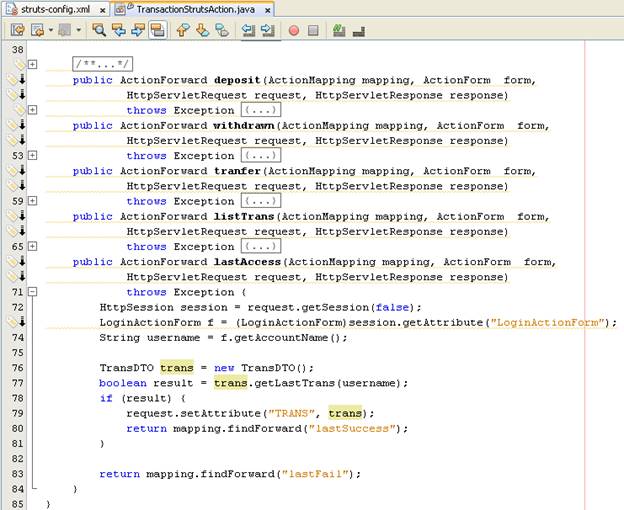Image resolution: width=624 pixels, height=510 pixels.
Task: Start macro recording with red circle icon
Action: pyautogui.click(x=294, y=30)
